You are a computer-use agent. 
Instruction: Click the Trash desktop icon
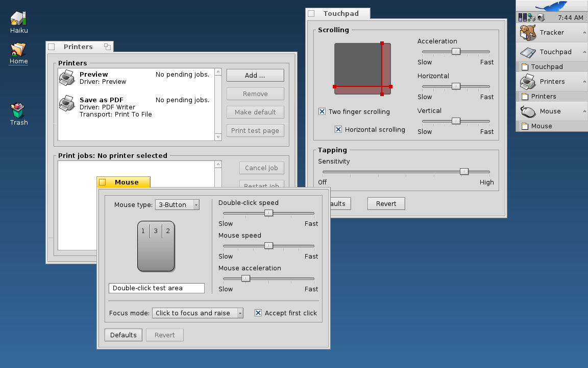point(18,111)
